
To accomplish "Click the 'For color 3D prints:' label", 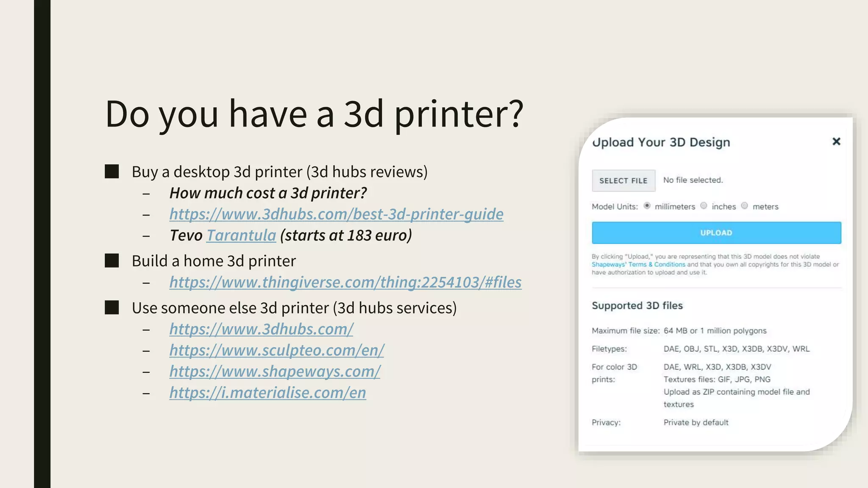I will click(x=614, y=373).
